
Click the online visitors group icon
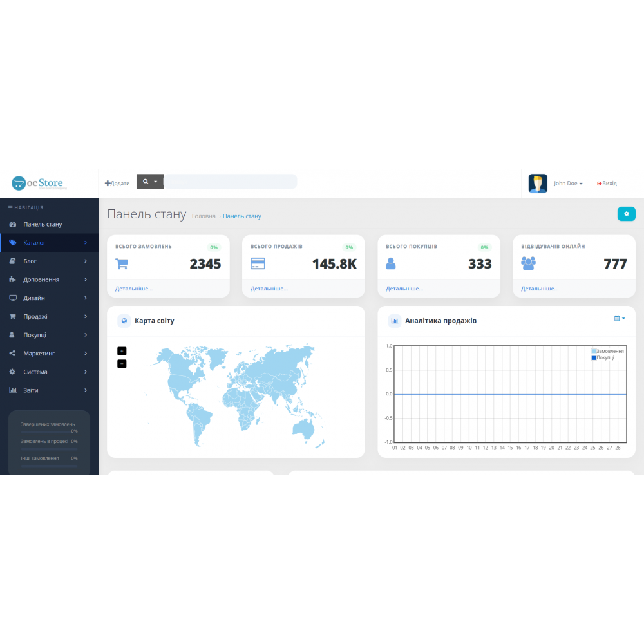528,263
